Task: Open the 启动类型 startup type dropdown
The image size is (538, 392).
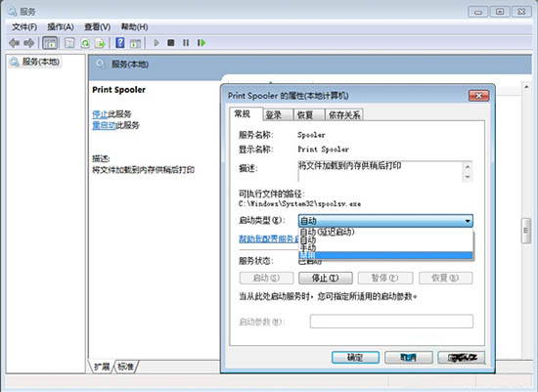Action: (x=385, y=221)
